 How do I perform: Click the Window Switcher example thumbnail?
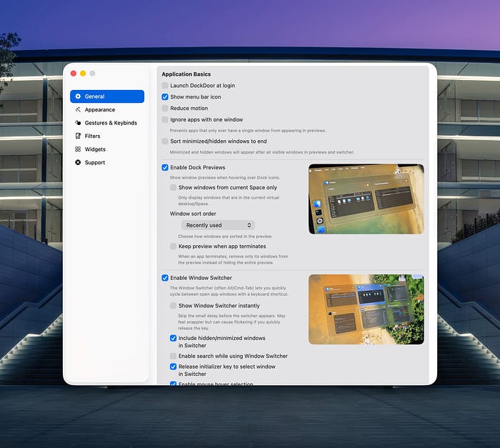pos(366,309)
